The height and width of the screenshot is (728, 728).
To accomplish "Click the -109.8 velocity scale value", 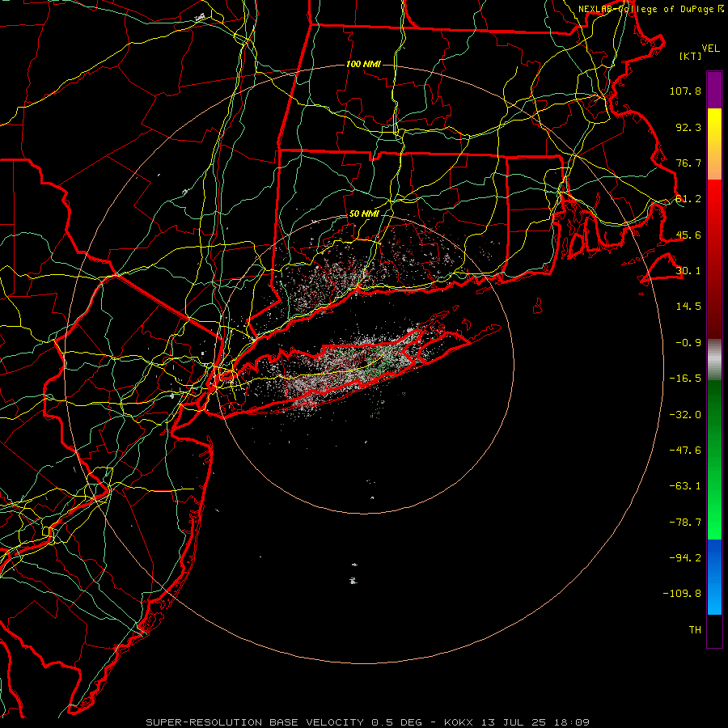I will coord(682,594).
